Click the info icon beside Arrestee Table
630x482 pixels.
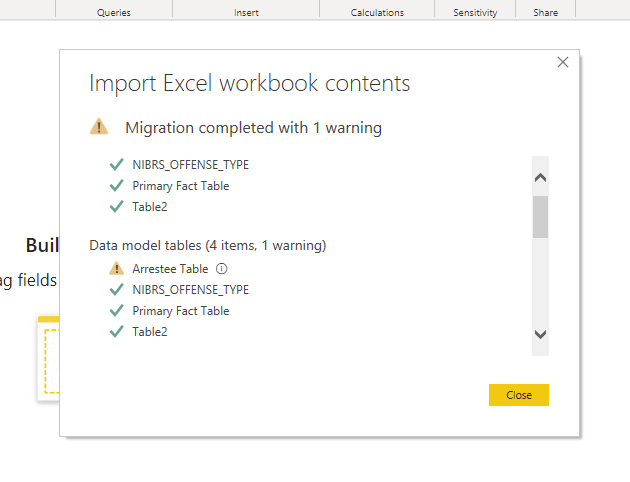(x=221, y=269)
